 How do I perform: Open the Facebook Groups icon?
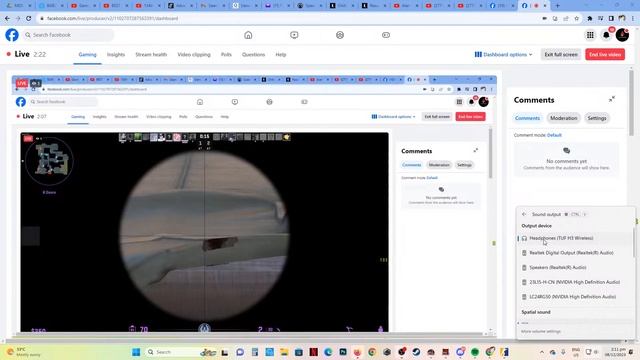340,35
